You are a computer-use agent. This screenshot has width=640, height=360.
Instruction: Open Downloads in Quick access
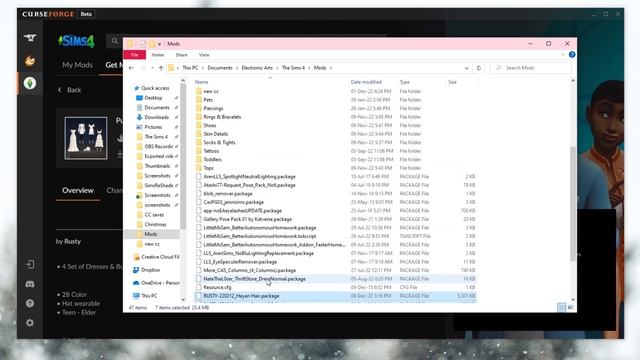(x=153, y=117)
